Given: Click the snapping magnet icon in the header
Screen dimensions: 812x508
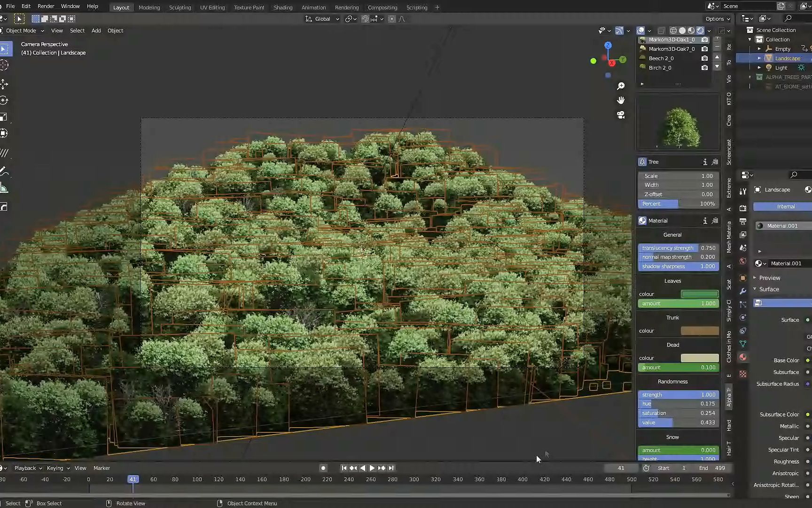Looking at the screenshot, I should 366,19.
